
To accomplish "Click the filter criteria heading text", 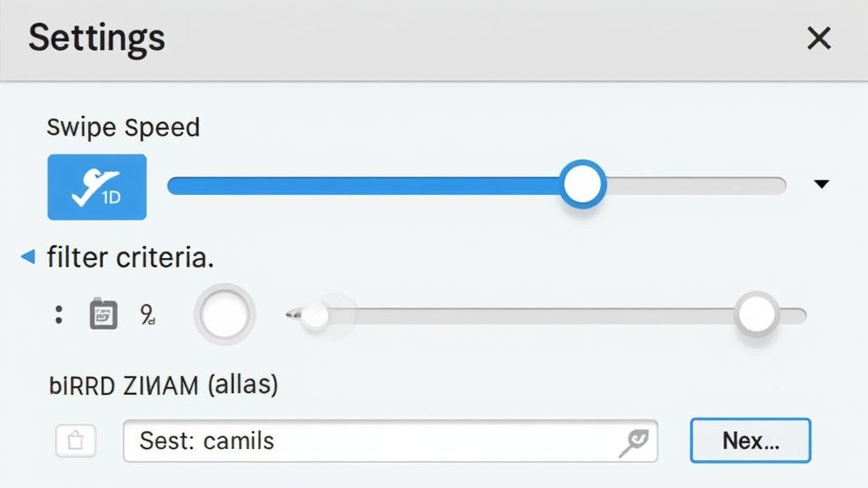I will 130,258.
